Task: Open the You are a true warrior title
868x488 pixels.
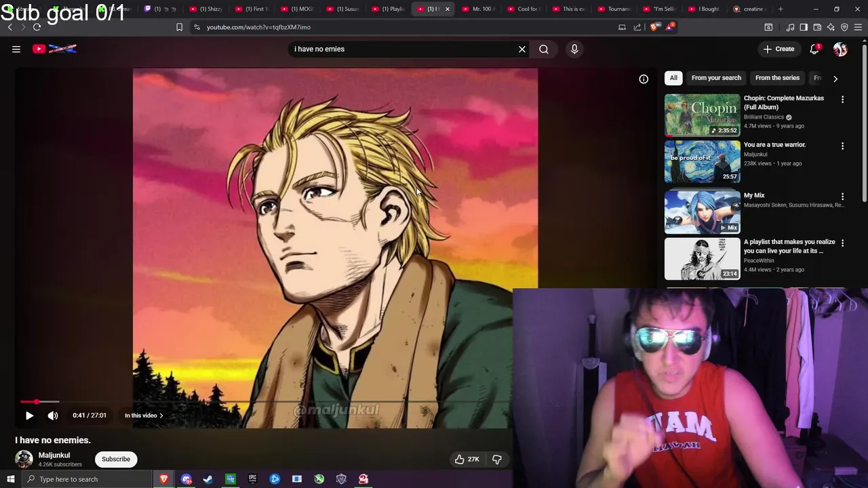Action: pos(774,144)
